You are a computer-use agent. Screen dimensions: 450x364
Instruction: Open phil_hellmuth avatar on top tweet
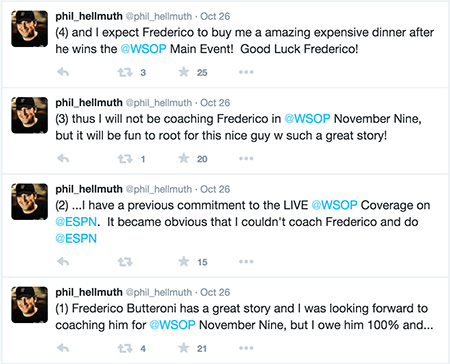[29, 29]
